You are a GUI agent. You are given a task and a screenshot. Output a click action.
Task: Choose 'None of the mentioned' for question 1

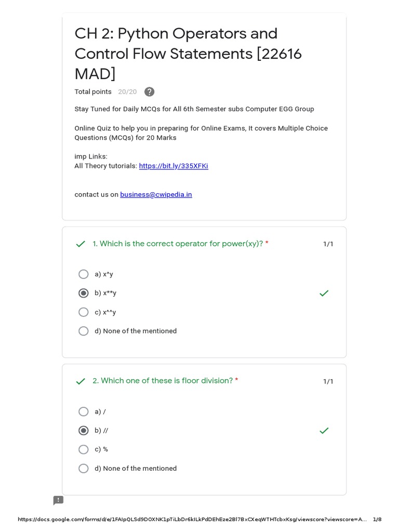[x=84, y=331]
